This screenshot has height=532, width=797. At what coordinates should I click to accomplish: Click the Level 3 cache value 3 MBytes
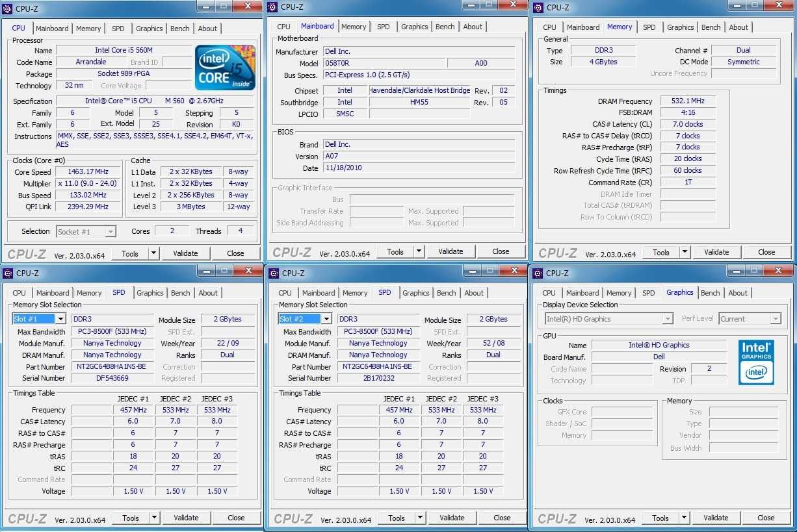[x=190, y=207]
